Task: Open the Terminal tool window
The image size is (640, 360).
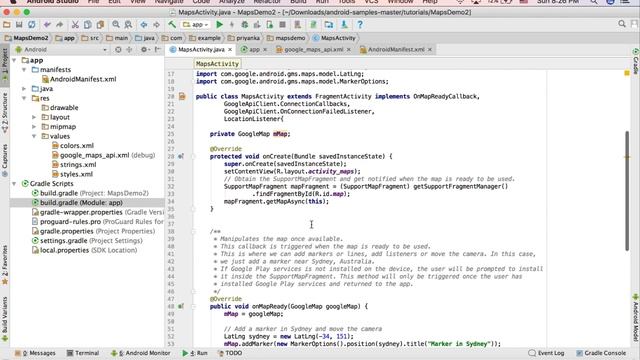Action: (83, 353)
